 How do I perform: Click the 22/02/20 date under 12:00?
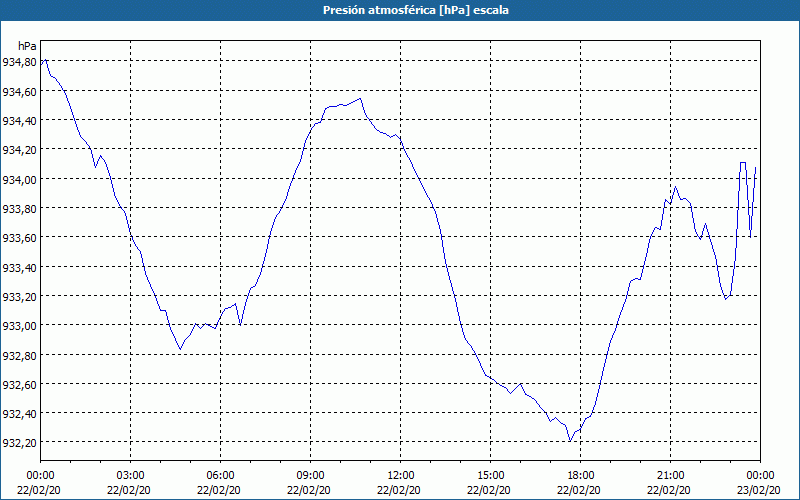pyautogui.click(x=399, y=490)
